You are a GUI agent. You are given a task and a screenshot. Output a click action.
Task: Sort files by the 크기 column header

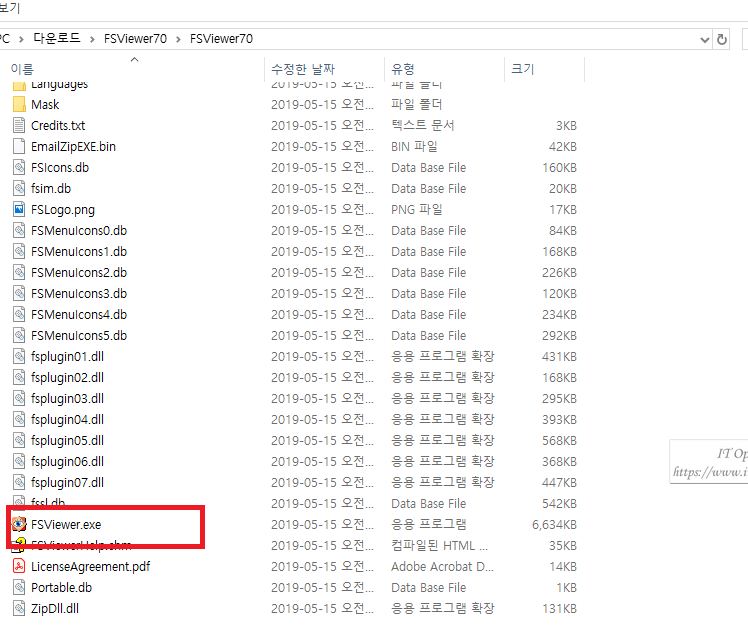coord(522,69)
